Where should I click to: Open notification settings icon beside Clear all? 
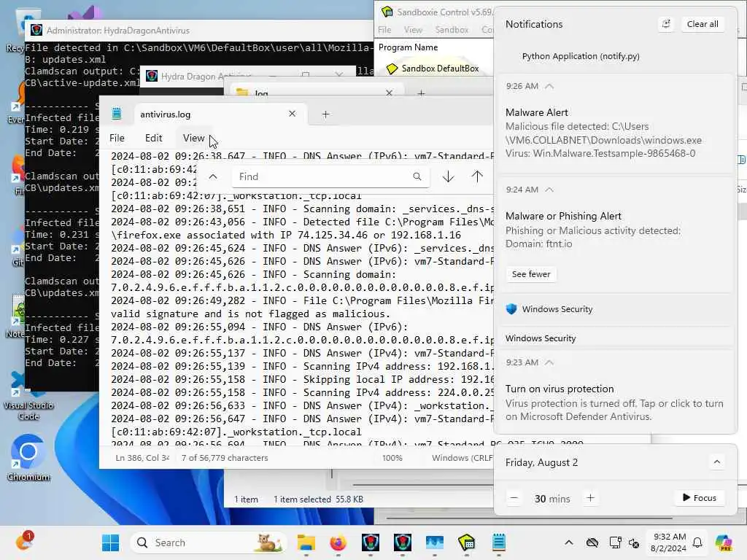[x=666, y=24]
